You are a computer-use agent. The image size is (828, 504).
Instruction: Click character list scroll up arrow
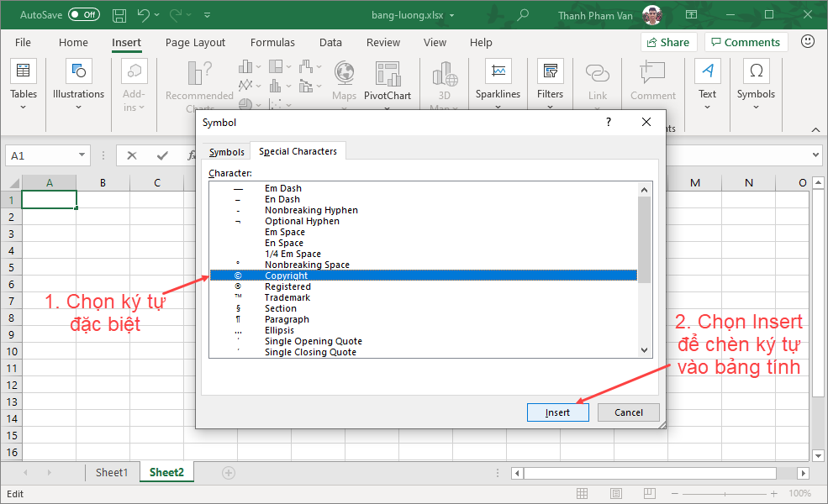click(x=644, y=190)
